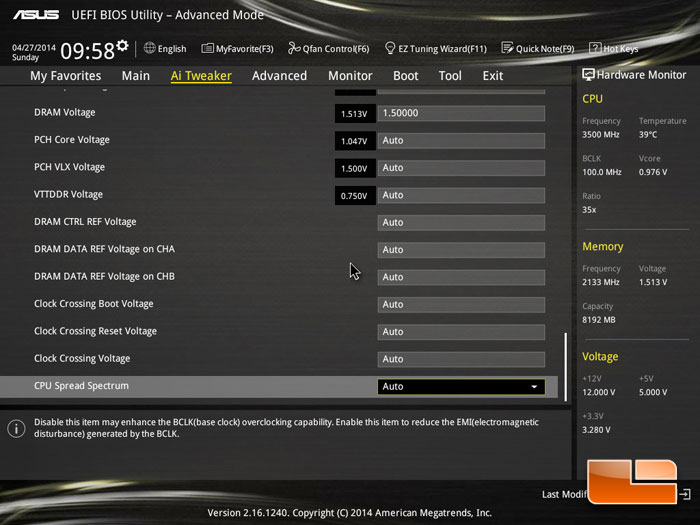700x525 pixels.
Task: Select DRAM DATA REF Voltage on CHB field
Action: 461,277
